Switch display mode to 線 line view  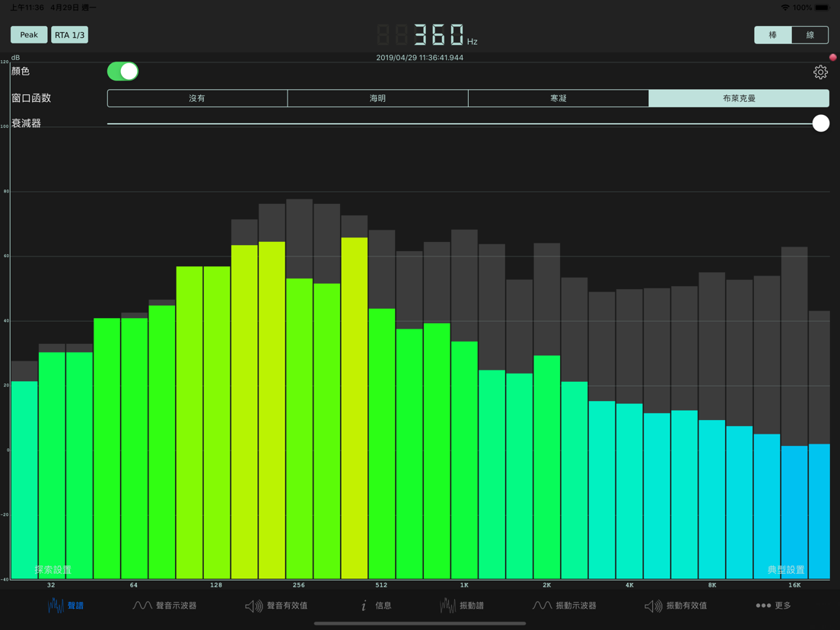click(809, 34)
